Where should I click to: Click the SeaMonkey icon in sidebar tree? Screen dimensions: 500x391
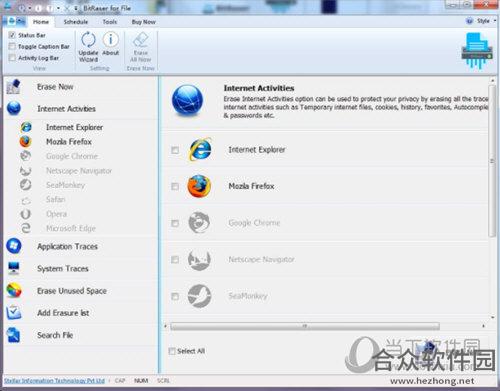point(25,185)
